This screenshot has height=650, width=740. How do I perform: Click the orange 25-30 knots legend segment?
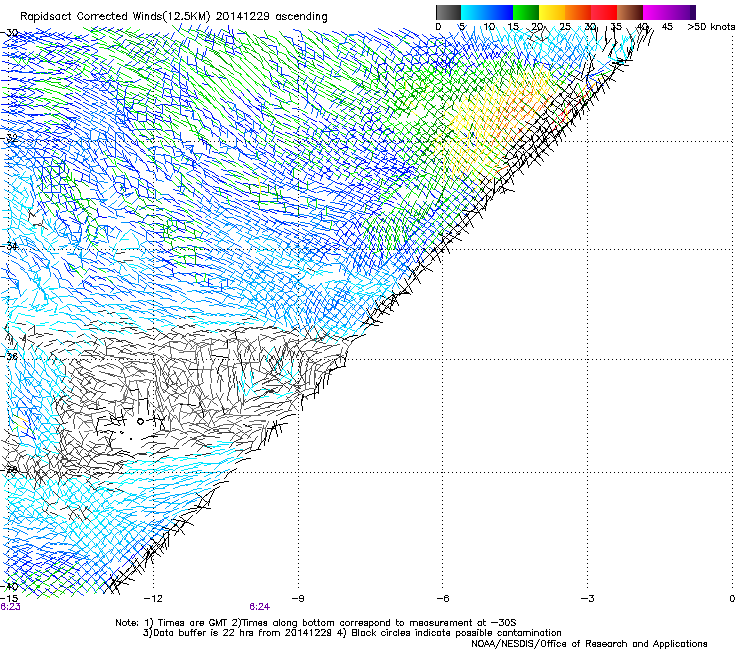pyautogui.click(x=578, y=12)
